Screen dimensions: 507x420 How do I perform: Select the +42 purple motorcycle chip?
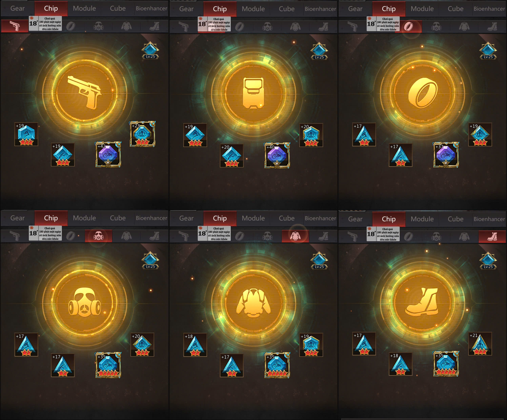coord(108,155)
